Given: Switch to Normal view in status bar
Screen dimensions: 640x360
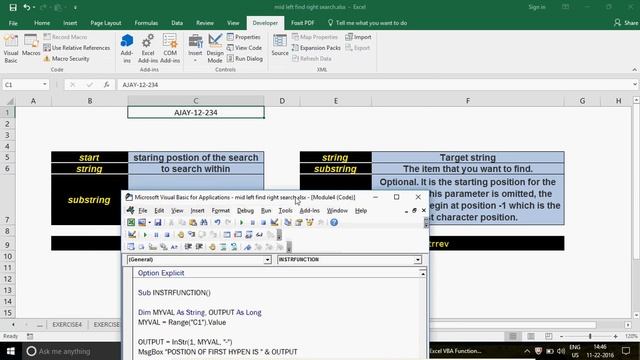Looking at the screenshot, I should tap(513, 336).
